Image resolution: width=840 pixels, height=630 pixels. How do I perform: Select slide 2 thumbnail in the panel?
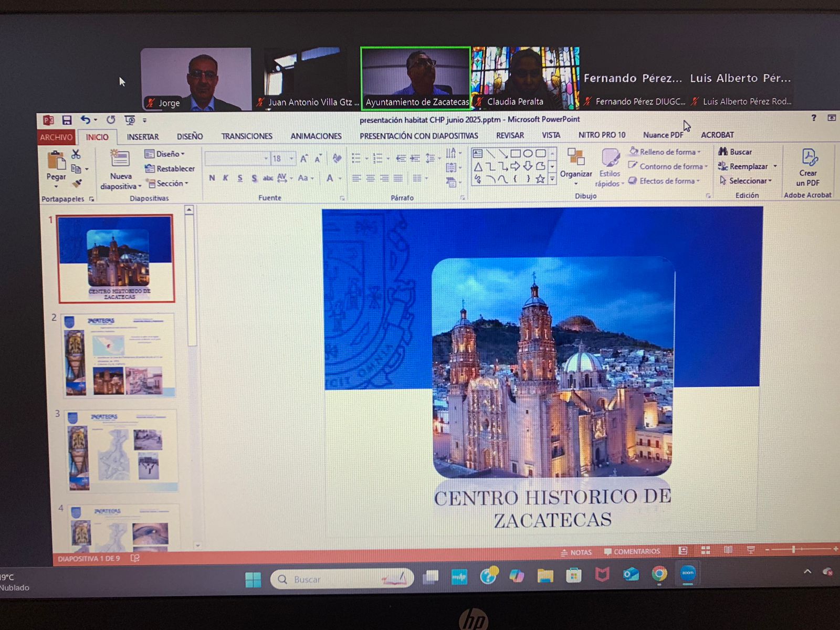click(119, 355)
